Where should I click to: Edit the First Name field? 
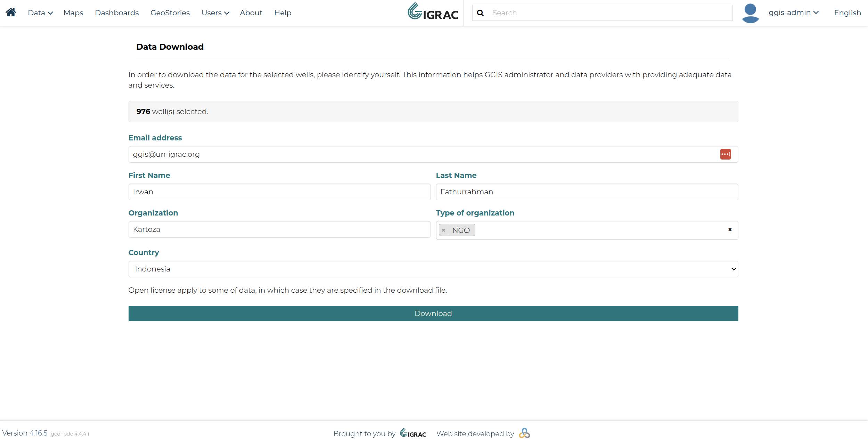(x=279, y=192)
